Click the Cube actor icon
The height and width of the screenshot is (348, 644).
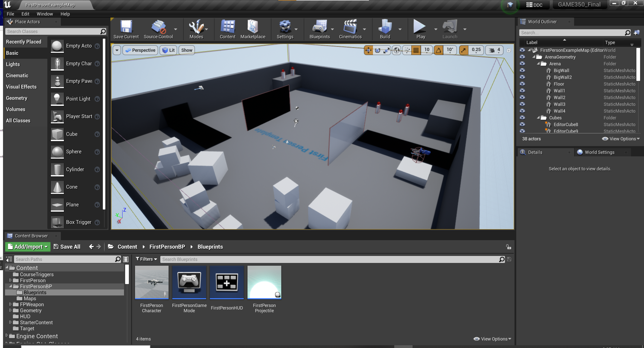(57, 134)
